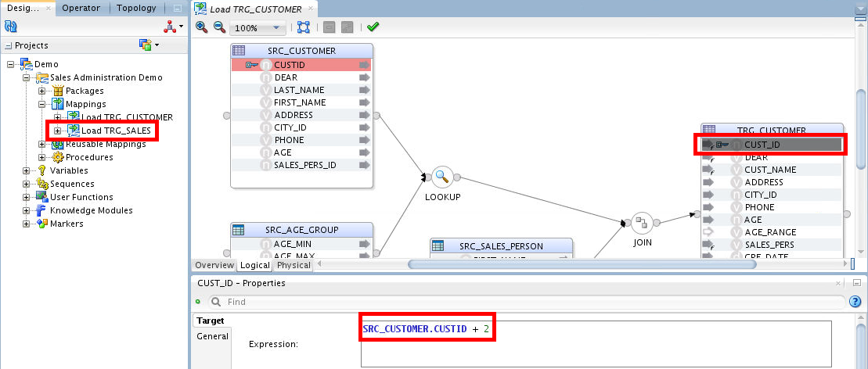Image resolution: width=868 pixels, height=369 pixels.
Task: Click the Sequences icon in tree
Action: point(42,184)
